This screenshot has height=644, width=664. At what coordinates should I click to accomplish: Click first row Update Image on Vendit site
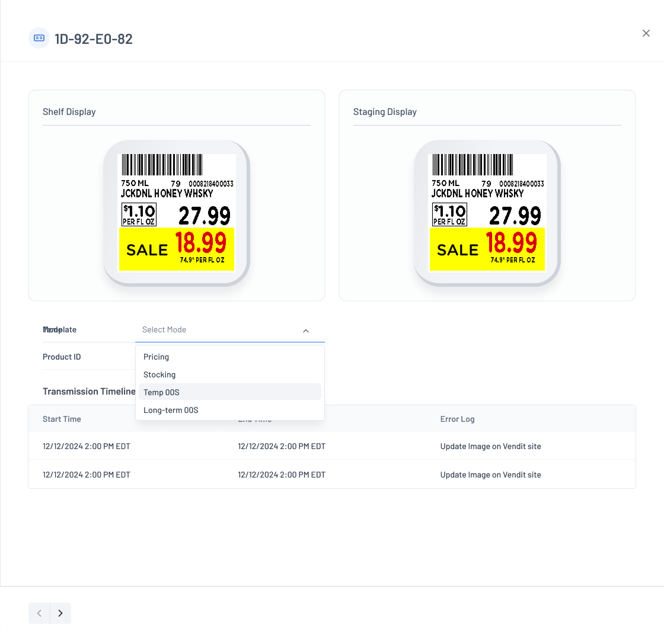(x=490, y=446)
